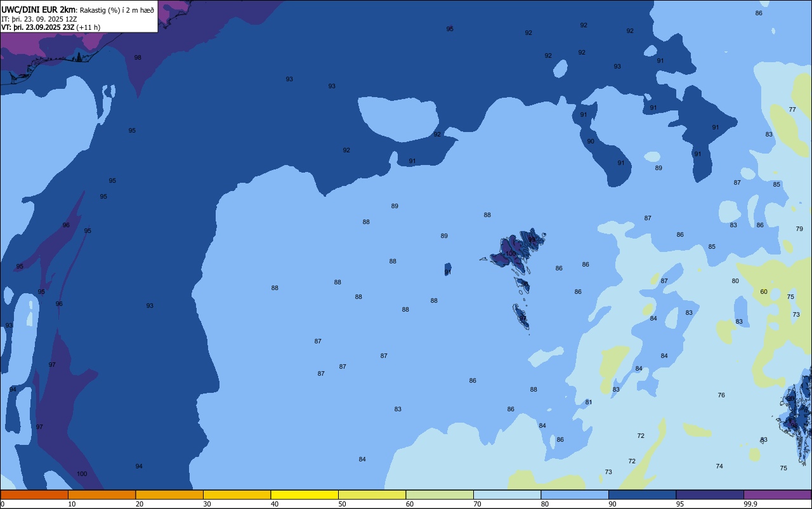The height and width of the screenshot is (509, 812).
Task: Click the '60' value on the yellow-green map patch
Action: [764, 292]
